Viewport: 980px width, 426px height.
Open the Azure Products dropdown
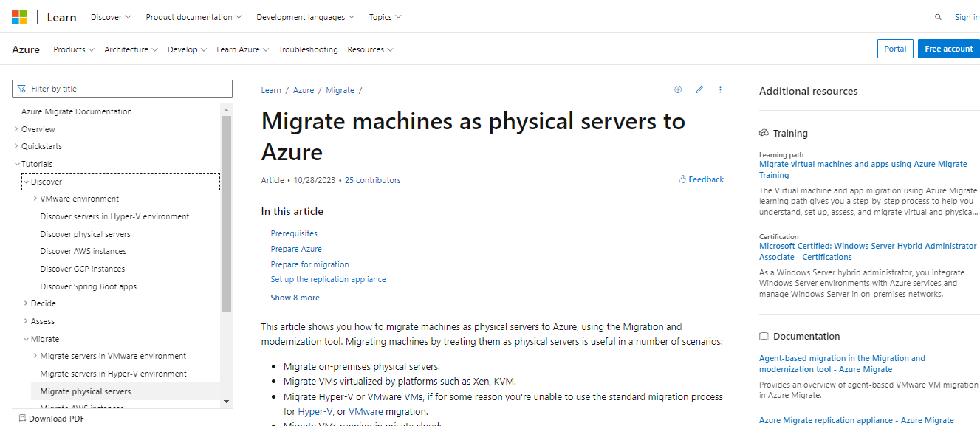74,49
